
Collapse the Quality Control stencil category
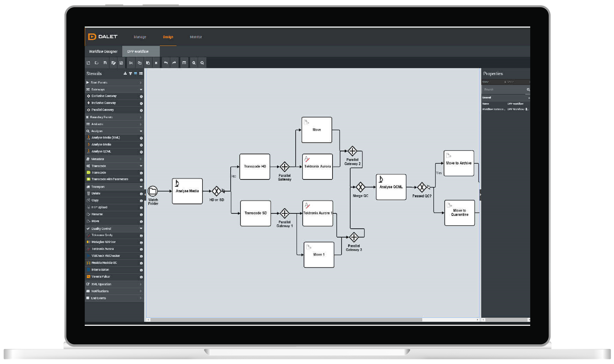[x=141, y=228]
